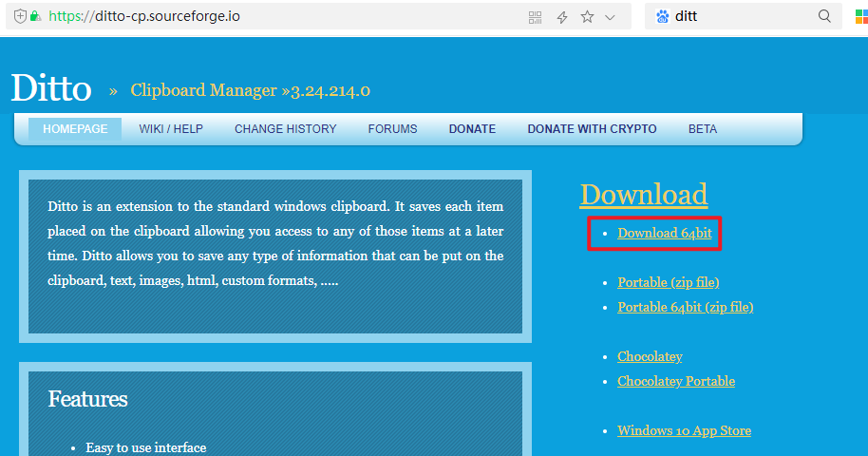Open the WIKI / HELP nav item
The width and height of the screenshot is (868, 456).
[171, 129]
